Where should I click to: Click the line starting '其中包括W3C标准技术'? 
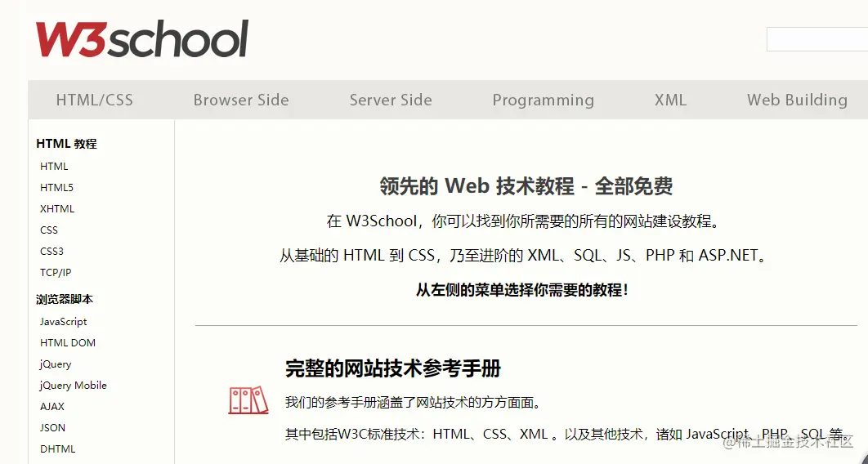tap(566, 434)
